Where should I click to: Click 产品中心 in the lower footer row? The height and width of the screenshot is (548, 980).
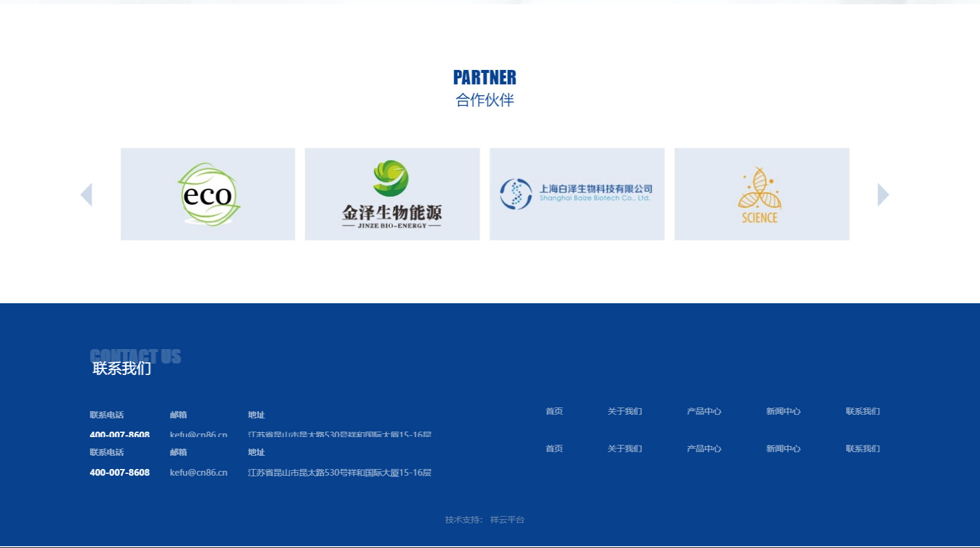tap(704, 449)
